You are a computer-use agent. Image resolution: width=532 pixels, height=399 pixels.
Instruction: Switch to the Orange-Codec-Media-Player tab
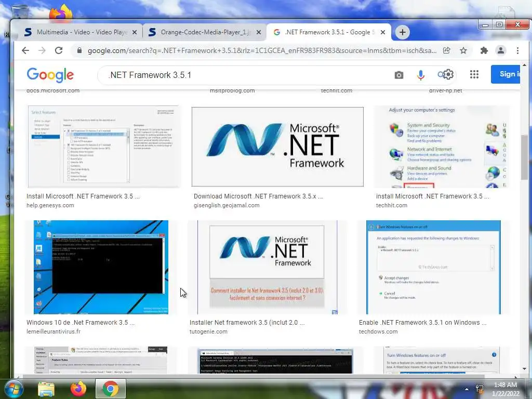pos(205,32)
